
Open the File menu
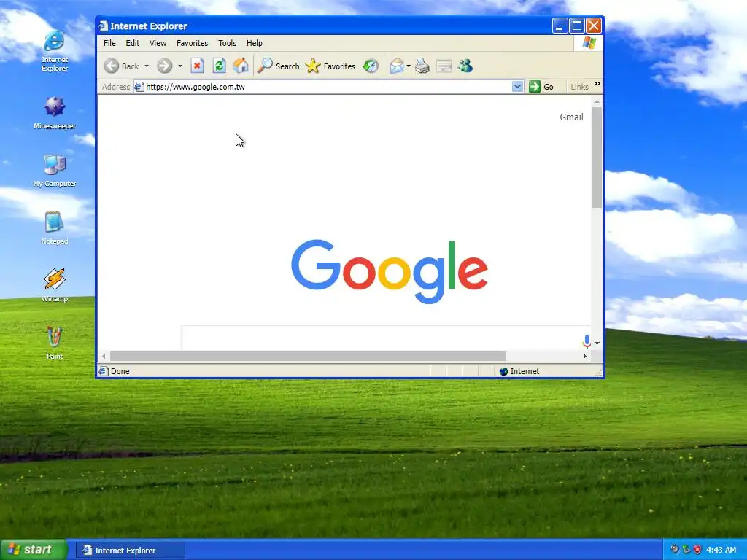click(x=109, y=43)
